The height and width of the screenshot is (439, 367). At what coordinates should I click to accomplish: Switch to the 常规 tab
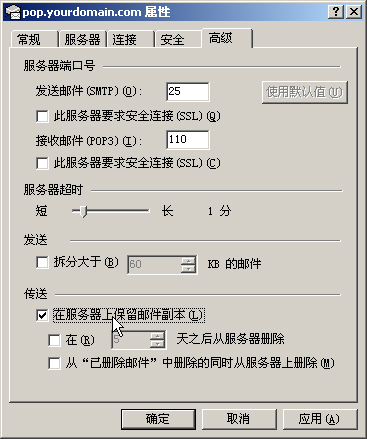click(x=34, y=39)
